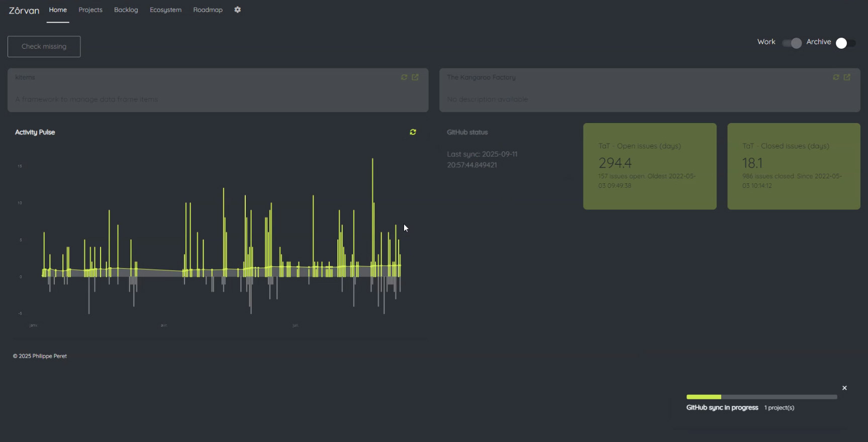
Task: Navigate to the Roadmap tab
Action: point(208,10)
